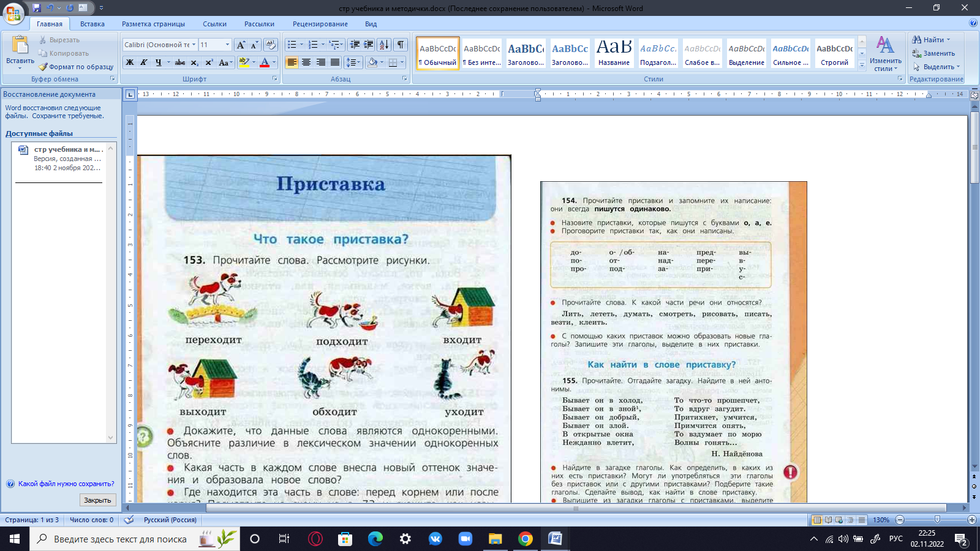The height and width of the screenshot is (551, 980).
Task: Click Change Styles (Изменить стили) icon
Action: click(885, 53)
